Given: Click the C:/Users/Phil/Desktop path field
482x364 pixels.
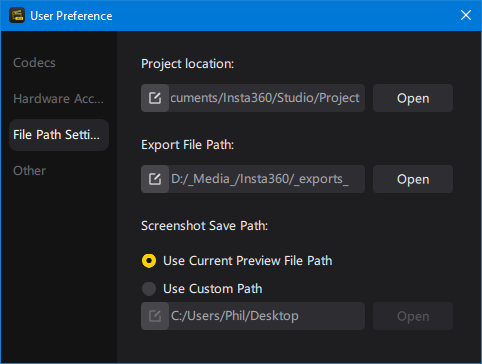Looking at the screenshot, I should [x=267, y=316].
